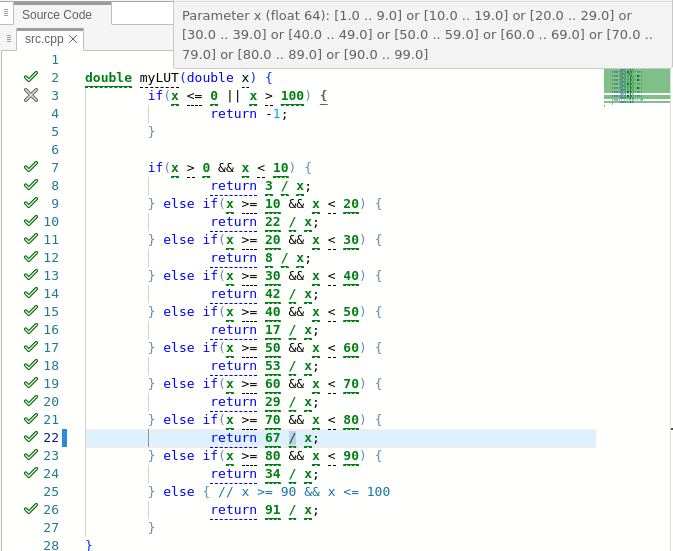The height and width of the screenshot is (551, 673).
Task: Click the number 67 on line 22
Action: pyautogui.click(x=273, y=438)
